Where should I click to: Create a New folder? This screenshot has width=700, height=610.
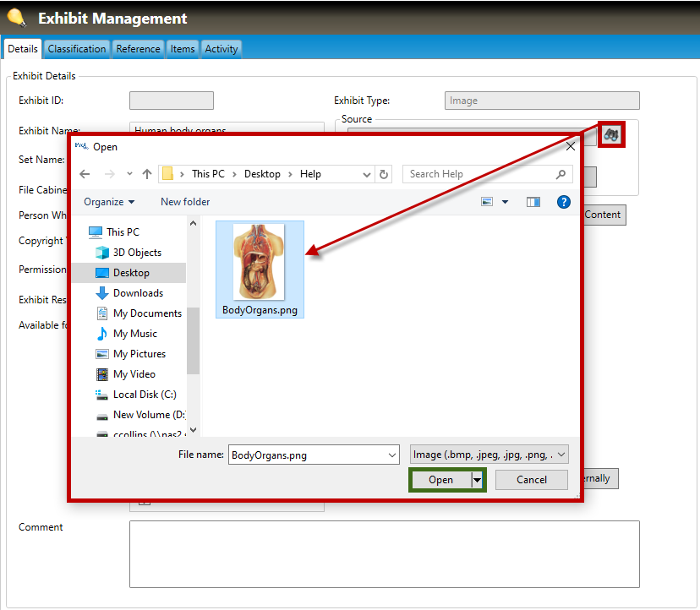(185, 202)
